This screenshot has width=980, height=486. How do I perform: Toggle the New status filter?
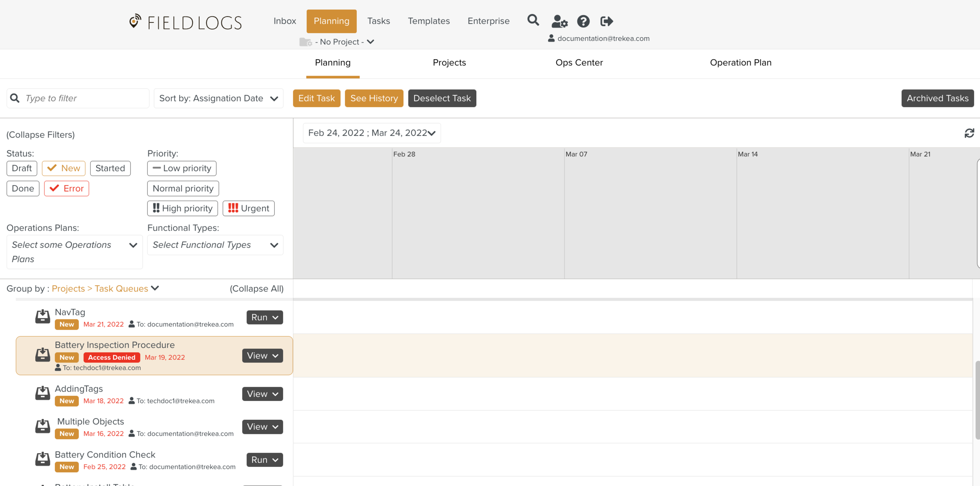tap(64, 169)
